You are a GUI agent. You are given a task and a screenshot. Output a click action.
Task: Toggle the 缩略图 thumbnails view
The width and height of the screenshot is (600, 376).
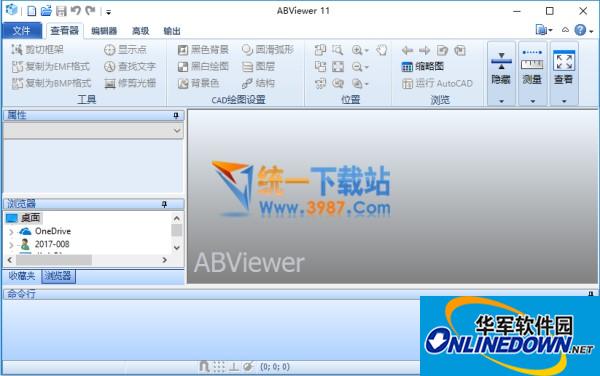(423, 67)
